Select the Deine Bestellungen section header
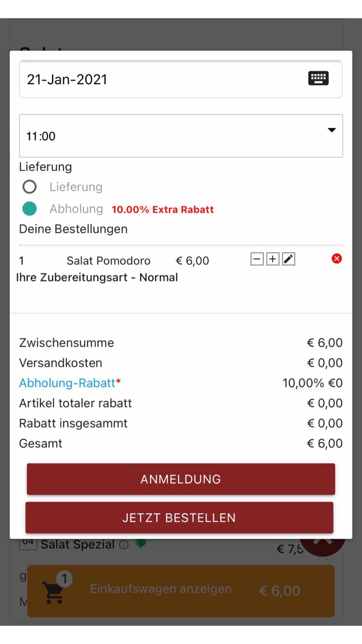362x644 pixels. tap(73, 229)
